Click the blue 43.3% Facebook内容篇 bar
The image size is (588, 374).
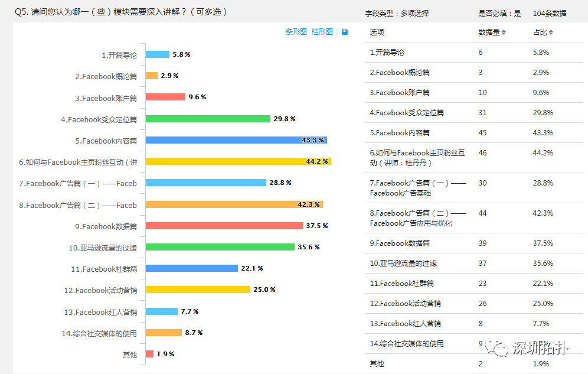pyautogui.click(x=236, y=140)
